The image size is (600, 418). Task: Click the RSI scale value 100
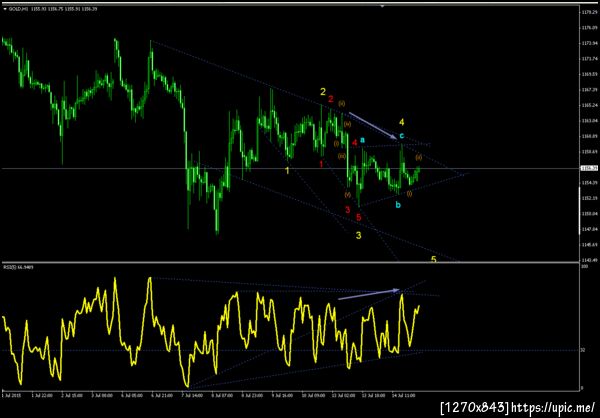click(584, 266)
